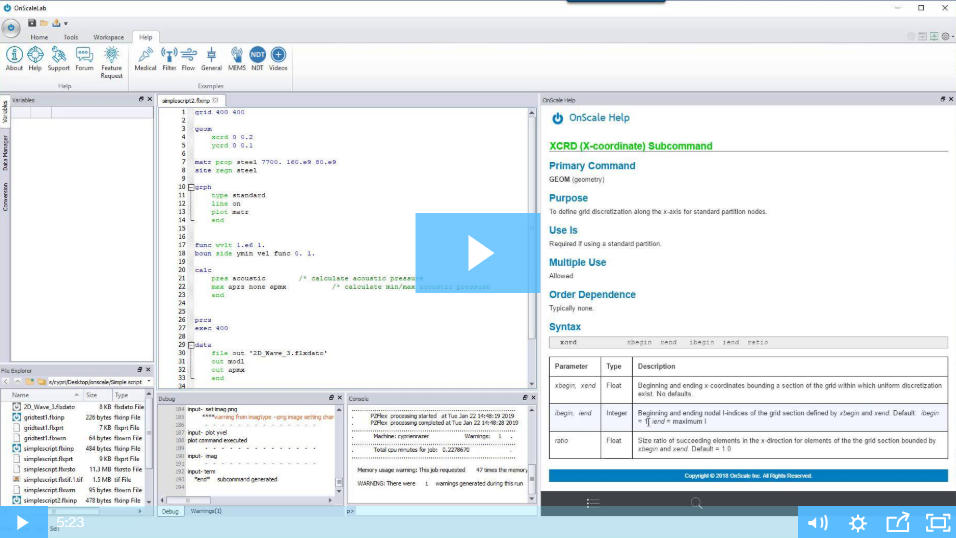This screenshot has width=956, height=538.
Task: Click the video share icon
Action: pyautogui.click(x=897, y=523)
